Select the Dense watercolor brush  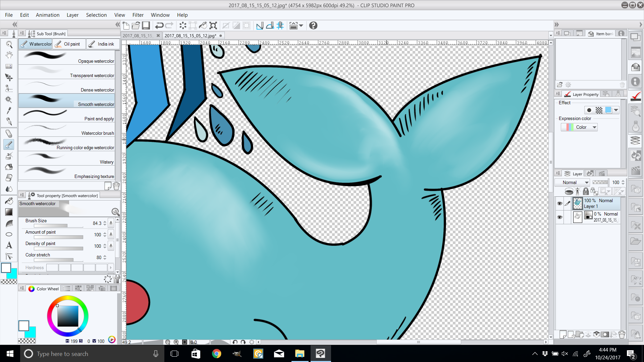click(67, 86)
